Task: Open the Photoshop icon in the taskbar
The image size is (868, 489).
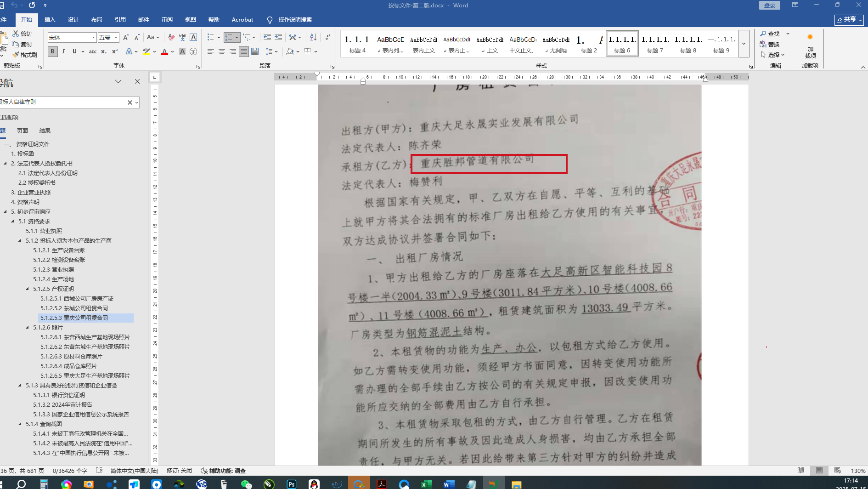Action: 292,484
